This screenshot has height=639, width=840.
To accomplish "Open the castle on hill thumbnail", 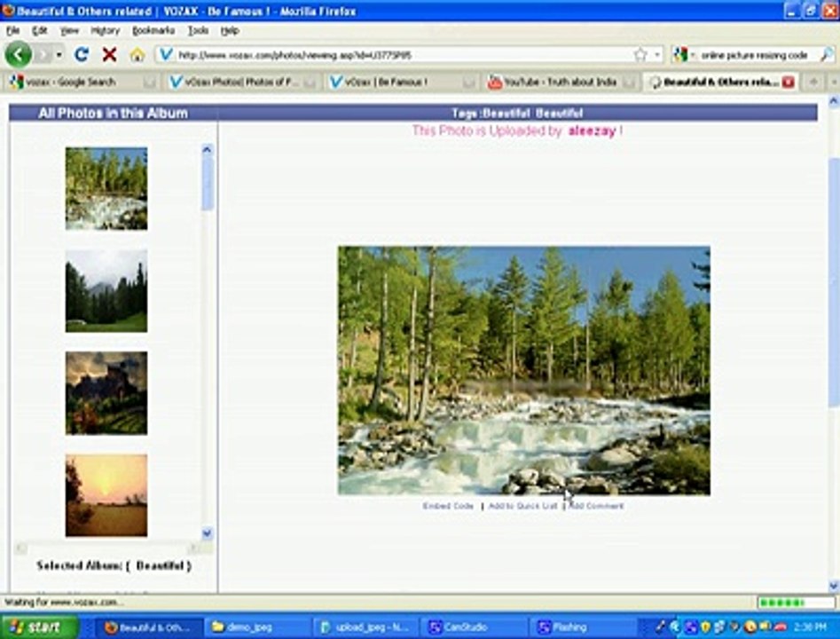I will tap(106, 393).
